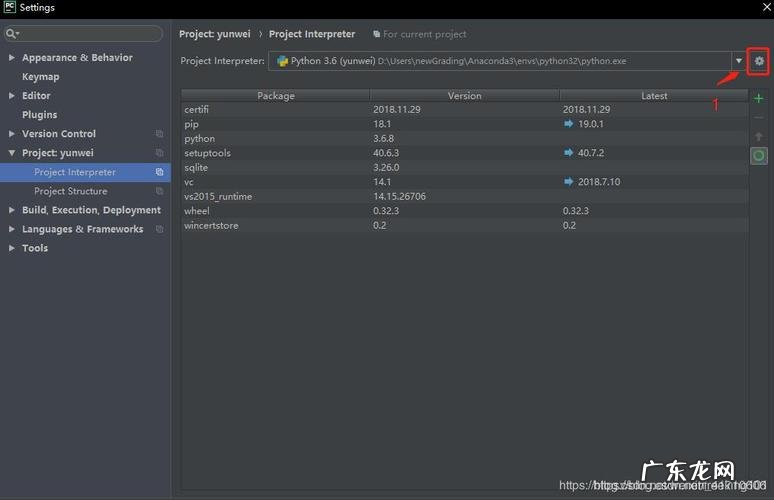Click the icon beside Version Control

pos(159,134)
